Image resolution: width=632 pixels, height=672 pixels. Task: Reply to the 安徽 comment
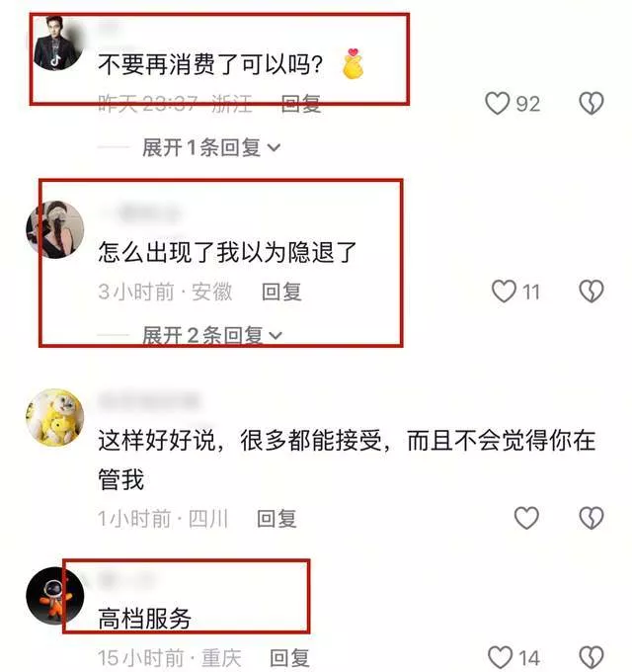pyautogui.click(x=281, y=292)
